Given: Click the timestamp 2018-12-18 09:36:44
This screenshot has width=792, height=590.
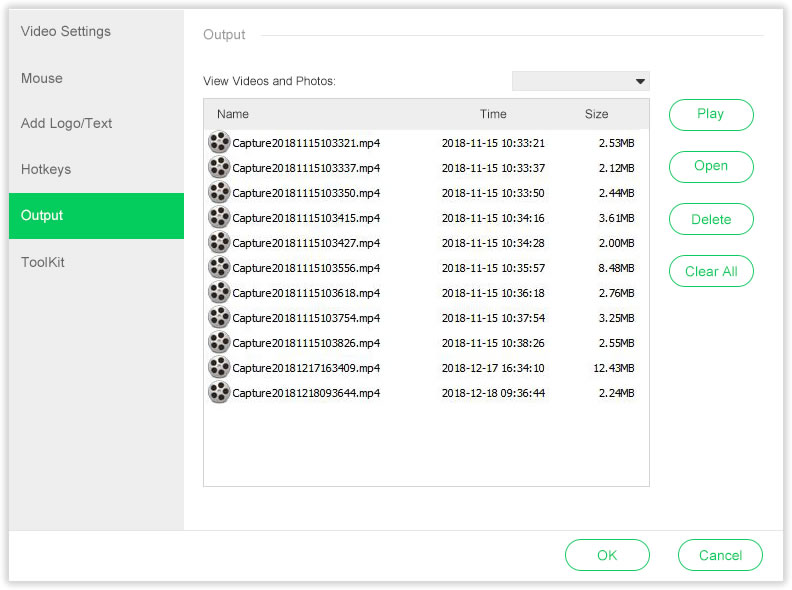Looking at the screenshot, I should [493, 393].
